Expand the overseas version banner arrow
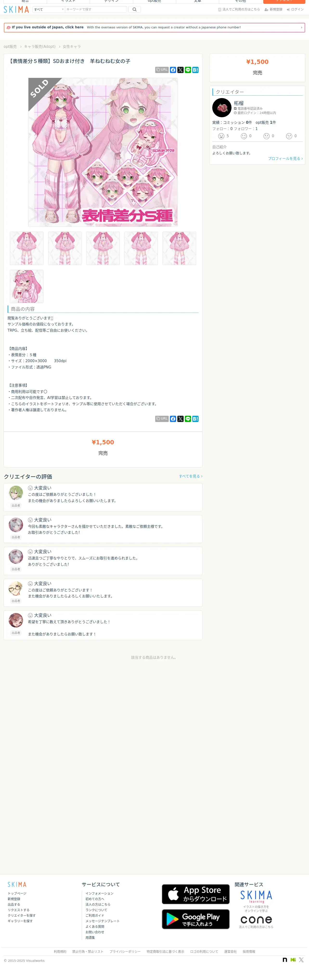The height and width of the screenshot is (980, 309). [301, 27]
